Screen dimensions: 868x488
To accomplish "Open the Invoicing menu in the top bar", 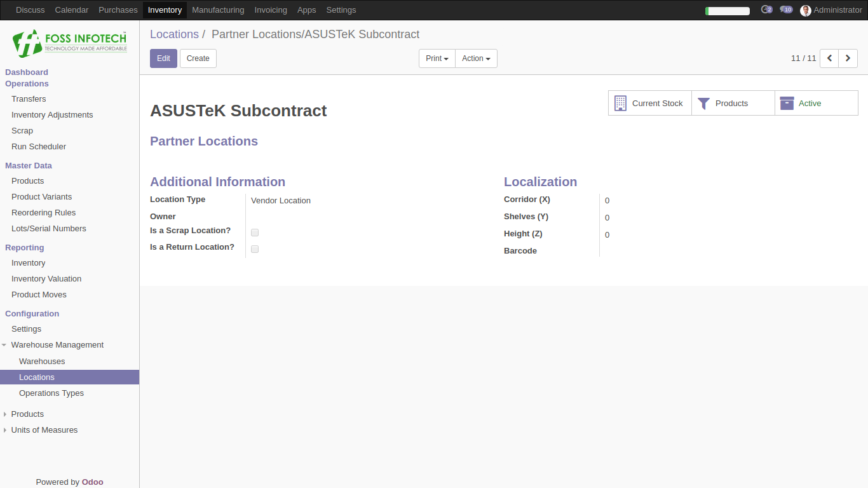I will (271, 10).
